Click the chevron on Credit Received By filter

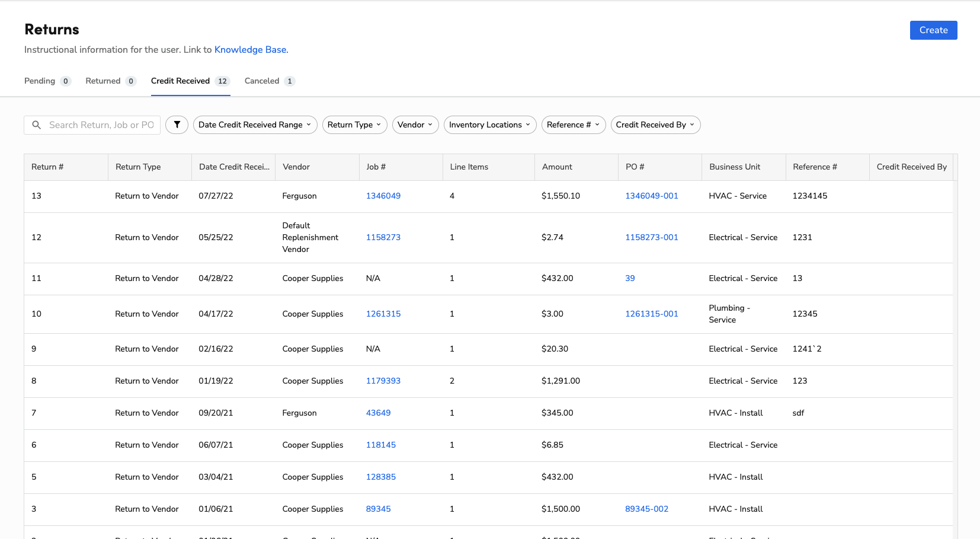(x=691, y=125)
